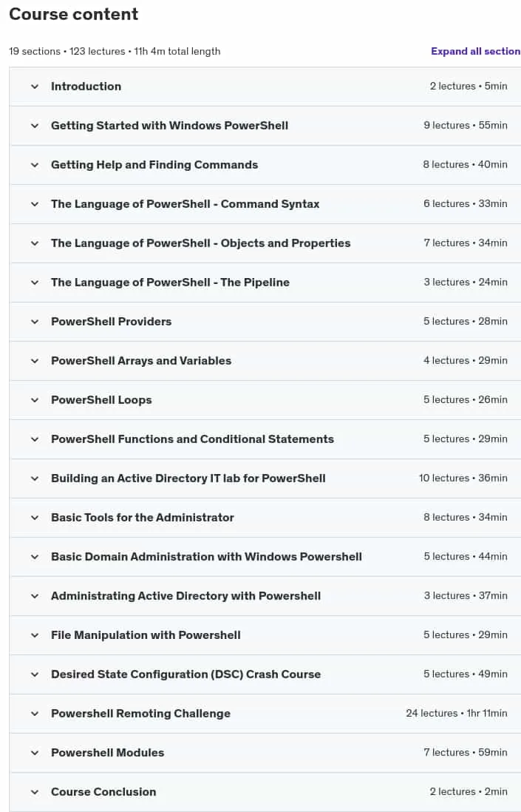Screen dimensions: 521x812
Task: Select Basic Domain Administration with Windows Powershell title
Action: [206, 557]
